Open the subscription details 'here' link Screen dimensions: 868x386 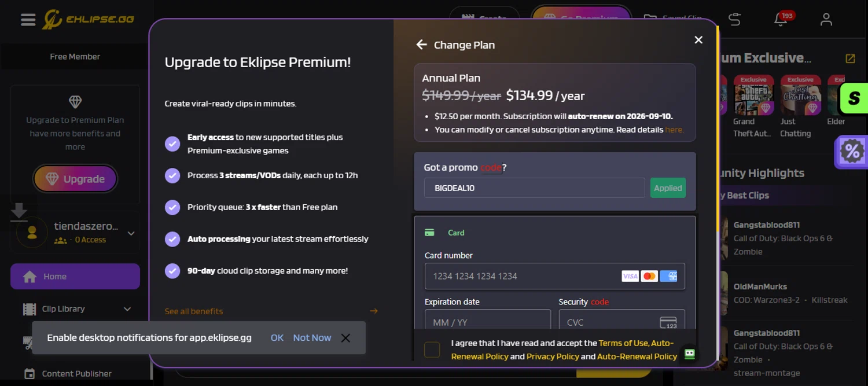(x=674, y=130)
